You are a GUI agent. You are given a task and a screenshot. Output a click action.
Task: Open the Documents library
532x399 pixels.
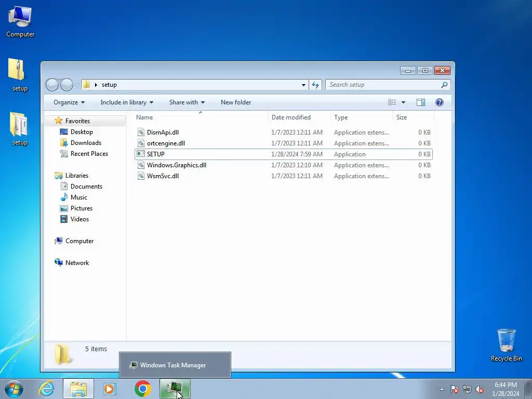[x=86, y=187]
